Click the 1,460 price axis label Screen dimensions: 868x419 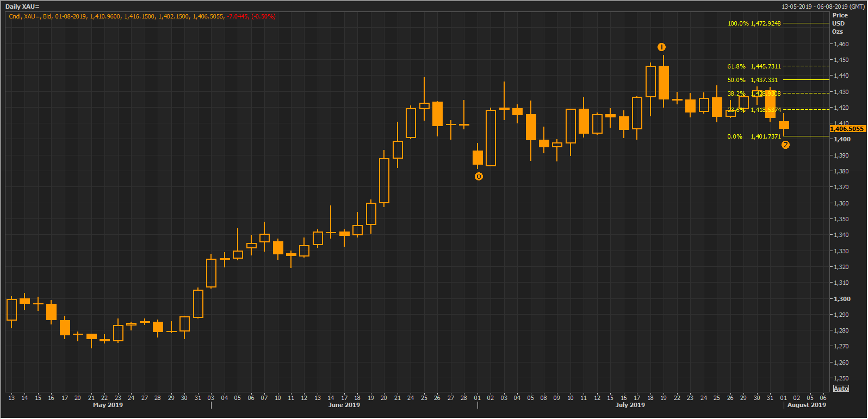coord(841,44)
